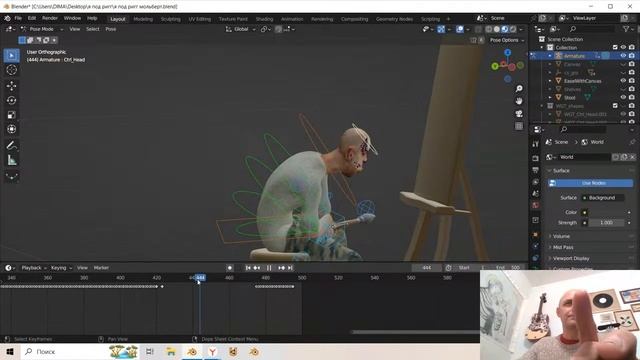This screenshot has height=360, width=640.
Task: Click the viewport zoom magnifier icon
Action: [519, 89]
